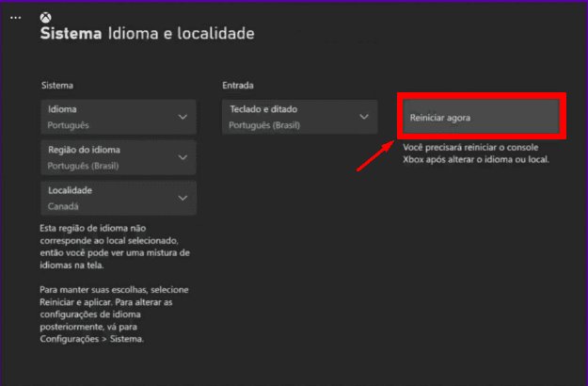
Task: Click the bold Sistema title heading
Action: pos(70,35)
